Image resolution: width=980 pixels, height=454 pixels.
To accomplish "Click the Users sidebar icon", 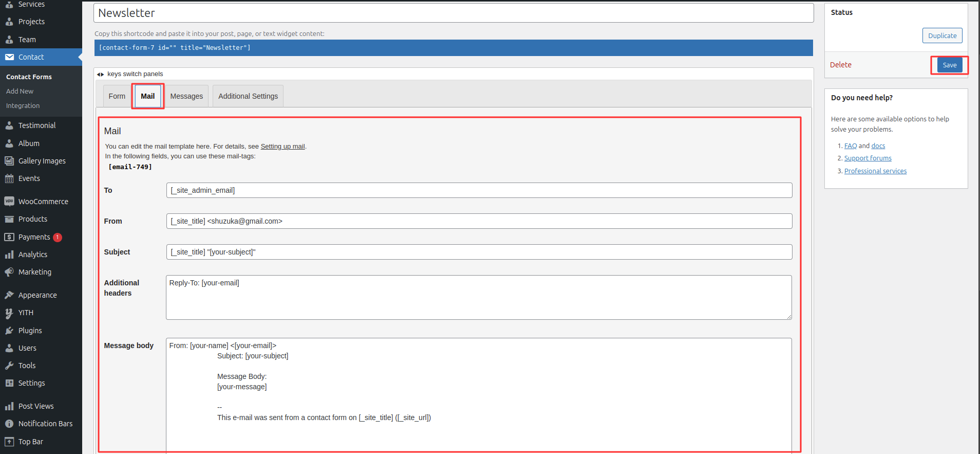I will point(9,348).
